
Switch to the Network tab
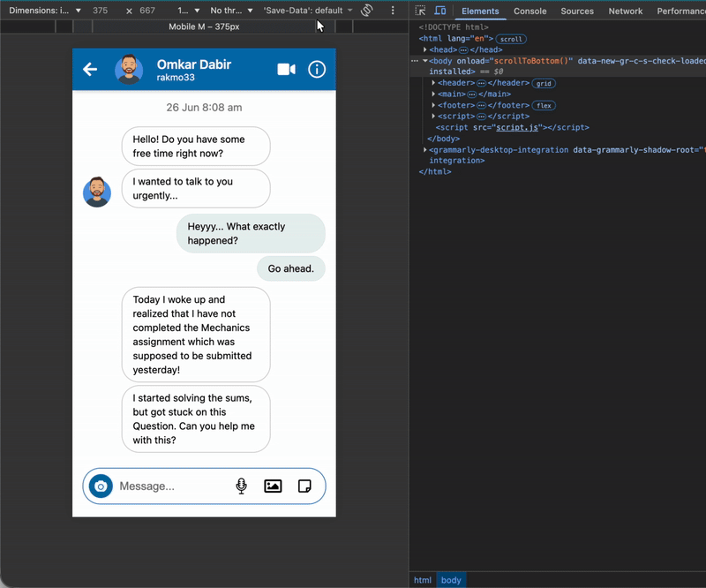(x=626, y=11)
